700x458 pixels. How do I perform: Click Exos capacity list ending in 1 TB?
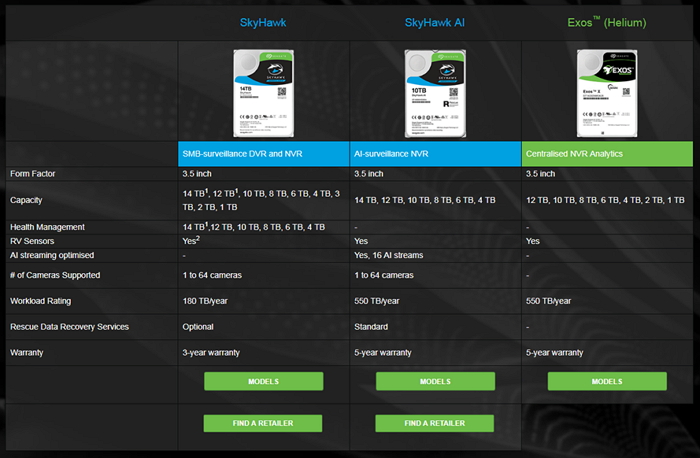click(605, 200)
